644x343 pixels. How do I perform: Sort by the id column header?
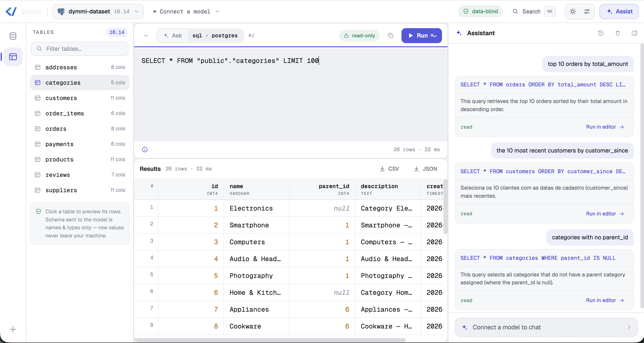pos(191,189)
